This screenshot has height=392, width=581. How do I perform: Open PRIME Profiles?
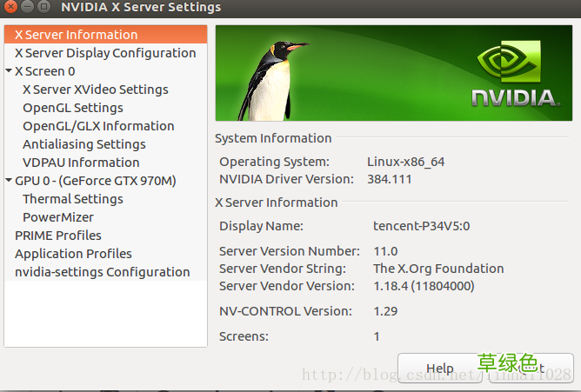(58, 236)
